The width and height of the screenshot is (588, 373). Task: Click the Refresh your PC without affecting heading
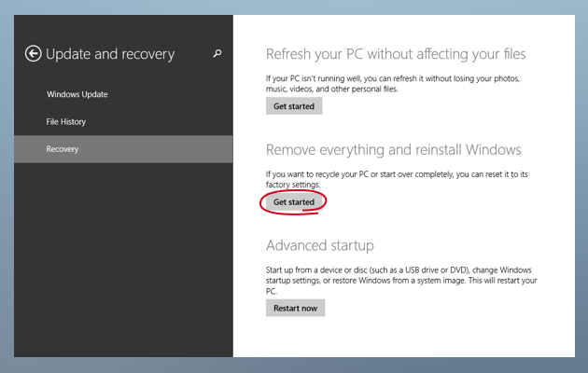pyautogui.click(x=396, y=54)
